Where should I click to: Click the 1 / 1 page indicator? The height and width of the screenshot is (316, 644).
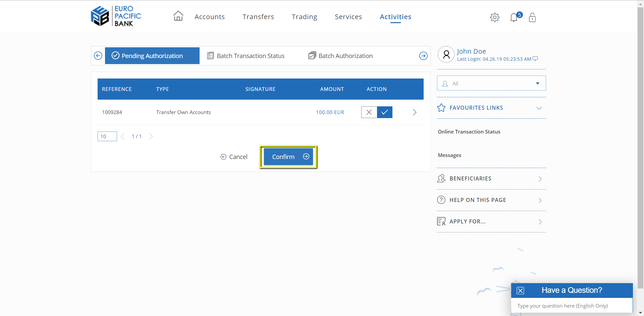(x=137, y=137)
